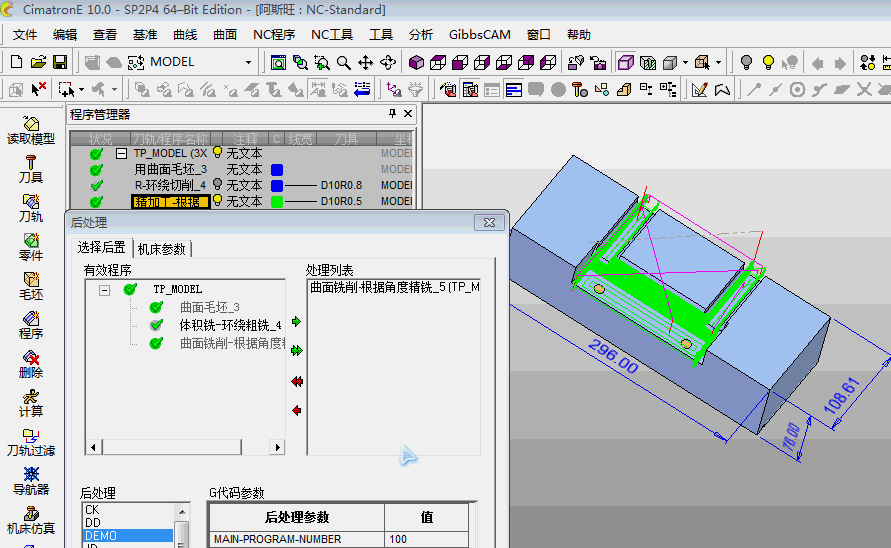Click the 计算 sidebar icon
This screenshot has height=548, width=891.
point(31,403)
